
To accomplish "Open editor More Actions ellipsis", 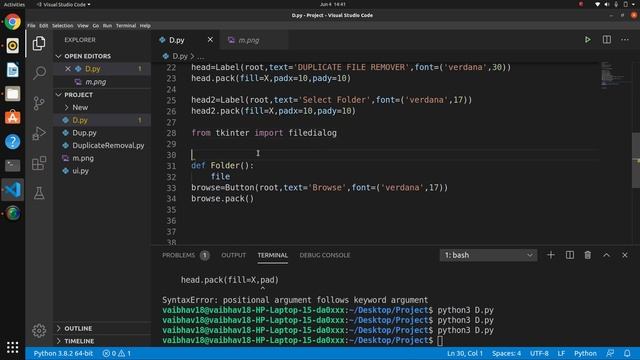I will tap(625, 40).
